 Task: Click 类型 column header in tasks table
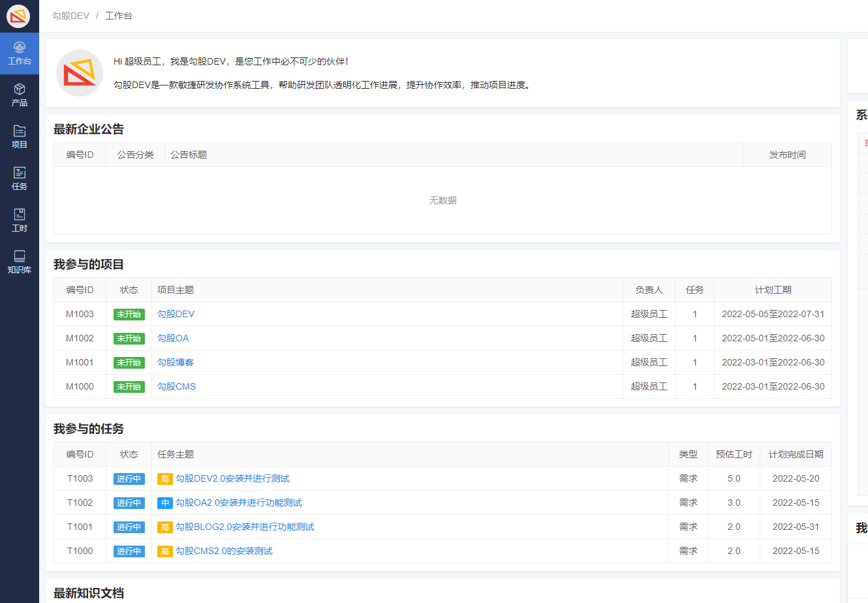point(688,454)
